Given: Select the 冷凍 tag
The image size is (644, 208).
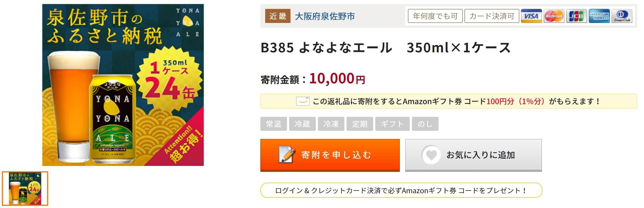Looking at the screenshot, I should point(331,124).
